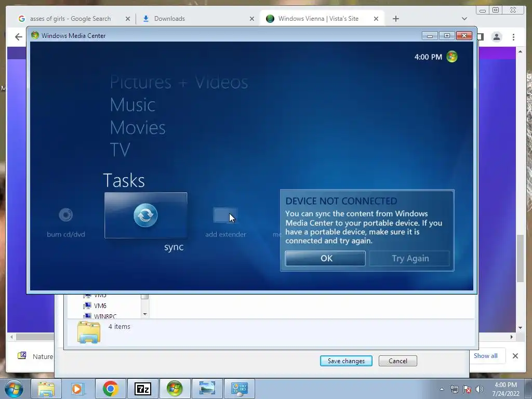The height and width of the screenshot is (399, 532).
Task: Click Chrome page scrollbar up arrow
Action: (520, 51)
